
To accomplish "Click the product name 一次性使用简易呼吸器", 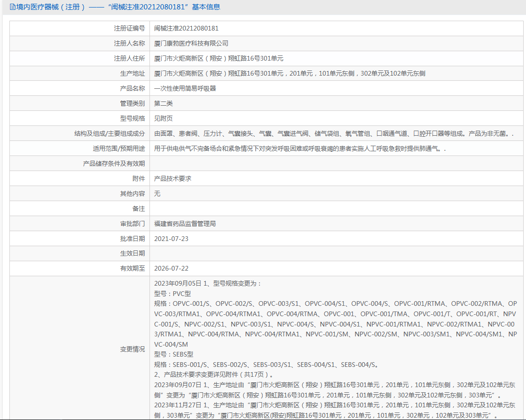I will [185, 88].
